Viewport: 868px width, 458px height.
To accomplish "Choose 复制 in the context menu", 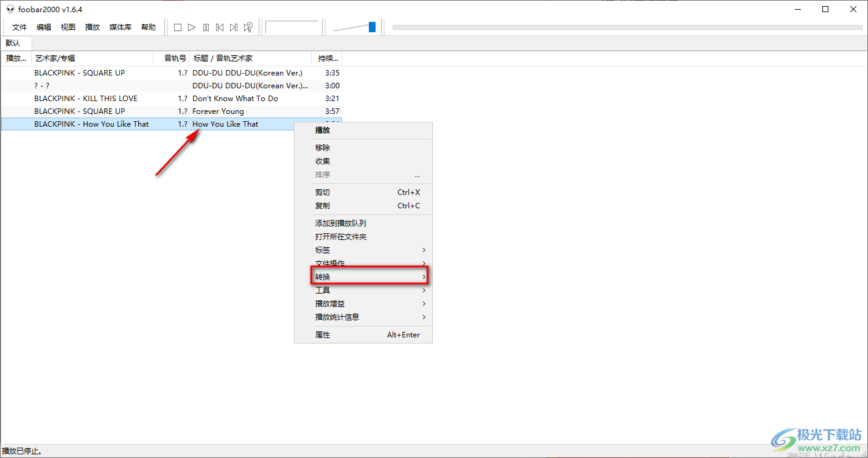I will (x=363, y=206).
